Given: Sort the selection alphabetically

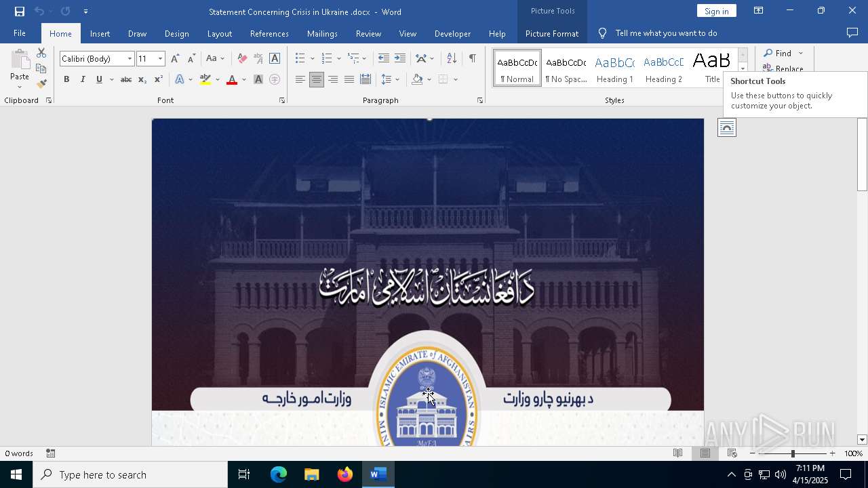Looking at the screenshot, I should click(452, 59).
